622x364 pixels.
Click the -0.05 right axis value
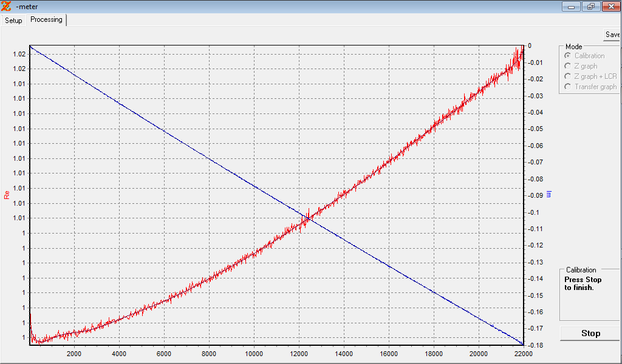(x=535, y=129)
